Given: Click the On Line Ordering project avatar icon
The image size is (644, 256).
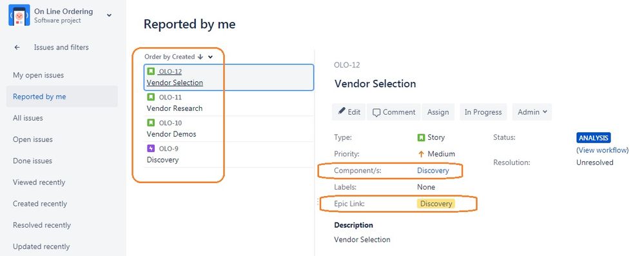Looking at the screenshot, I should click(x=19, y=15).
